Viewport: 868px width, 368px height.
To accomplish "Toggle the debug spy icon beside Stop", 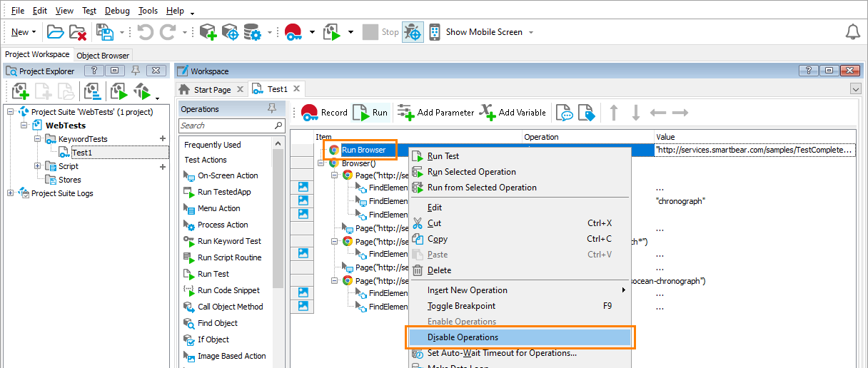I will (413, 32).
